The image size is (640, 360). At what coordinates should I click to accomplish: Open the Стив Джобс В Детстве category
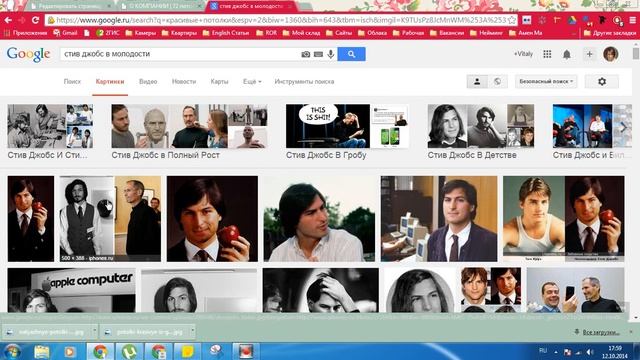click(481, 131)
